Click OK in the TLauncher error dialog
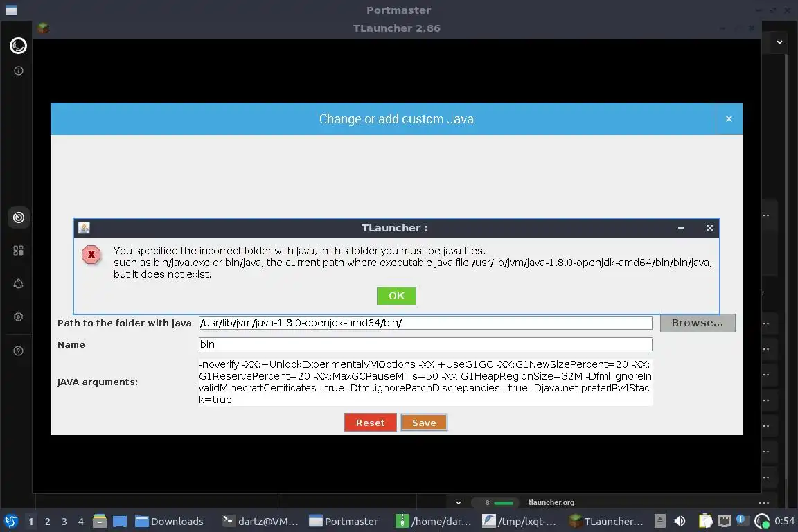This screenshot has height=532, width=798. coord(396,296)
